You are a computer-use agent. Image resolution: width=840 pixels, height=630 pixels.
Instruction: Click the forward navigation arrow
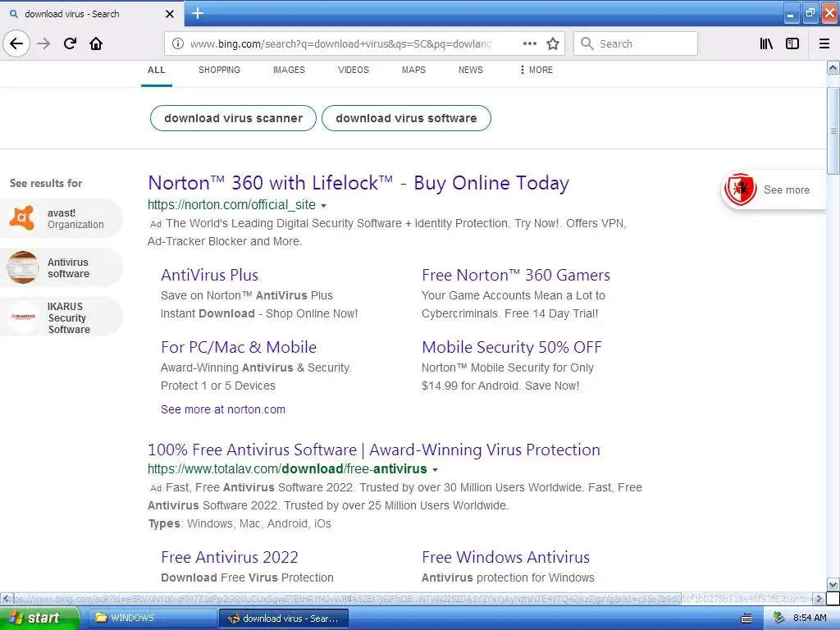pyautogui.click(x=43, y=43)
